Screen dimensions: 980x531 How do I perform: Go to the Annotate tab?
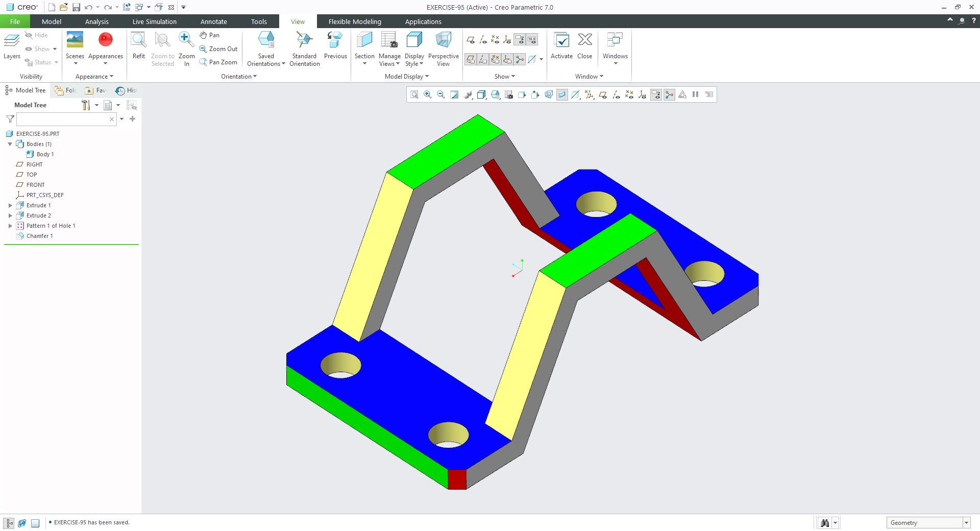point(214,21)
